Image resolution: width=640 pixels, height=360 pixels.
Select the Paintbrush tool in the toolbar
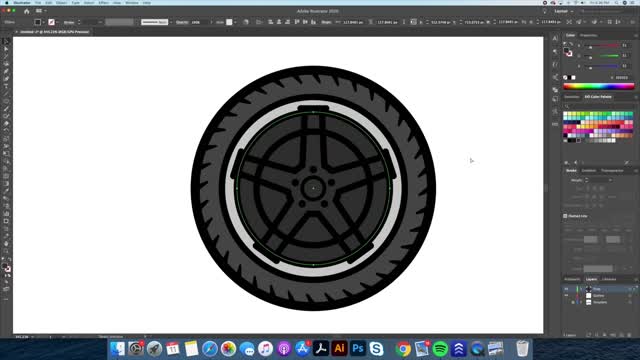[6, 109]
